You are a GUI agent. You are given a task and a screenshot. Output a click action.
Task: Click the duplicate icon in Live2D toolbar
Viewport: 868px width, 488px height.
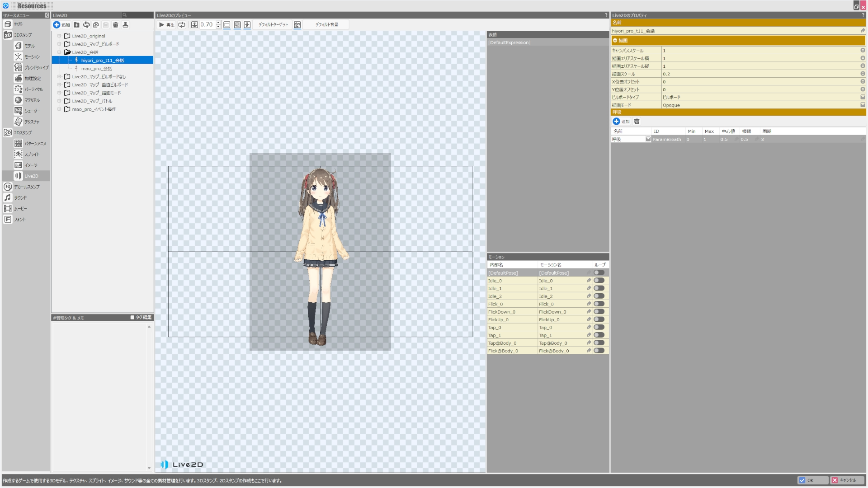tap(96, 25)
